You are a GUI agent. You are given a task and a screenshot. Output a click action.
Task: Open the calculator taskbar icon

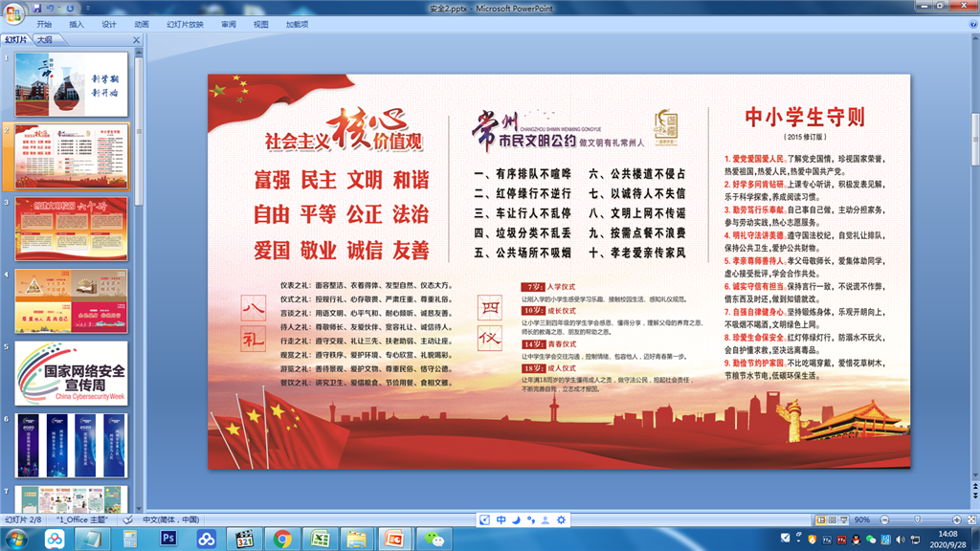[x=130, y=540]
